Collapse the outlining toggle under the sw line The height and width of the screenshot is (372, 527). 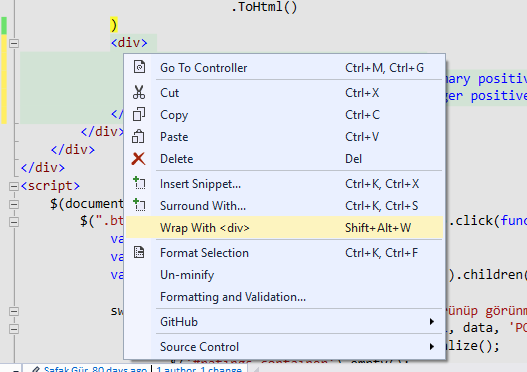click(14, 329)
